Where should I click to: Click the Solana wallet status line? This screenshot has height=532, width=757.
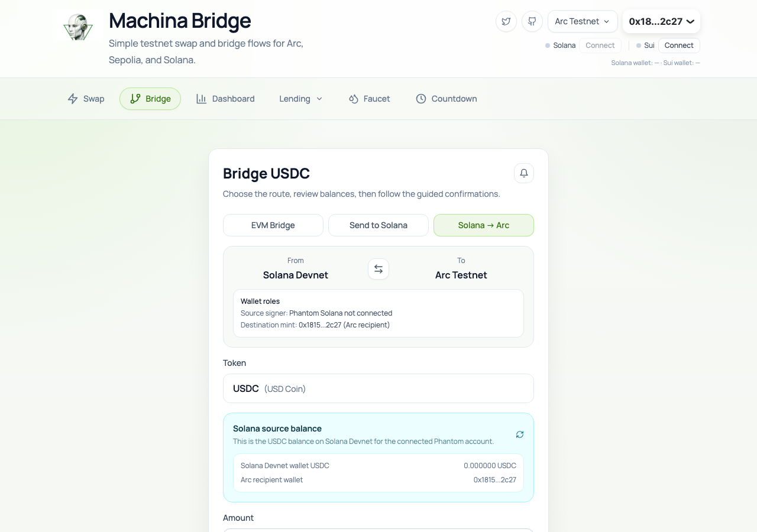pos(656,63)
